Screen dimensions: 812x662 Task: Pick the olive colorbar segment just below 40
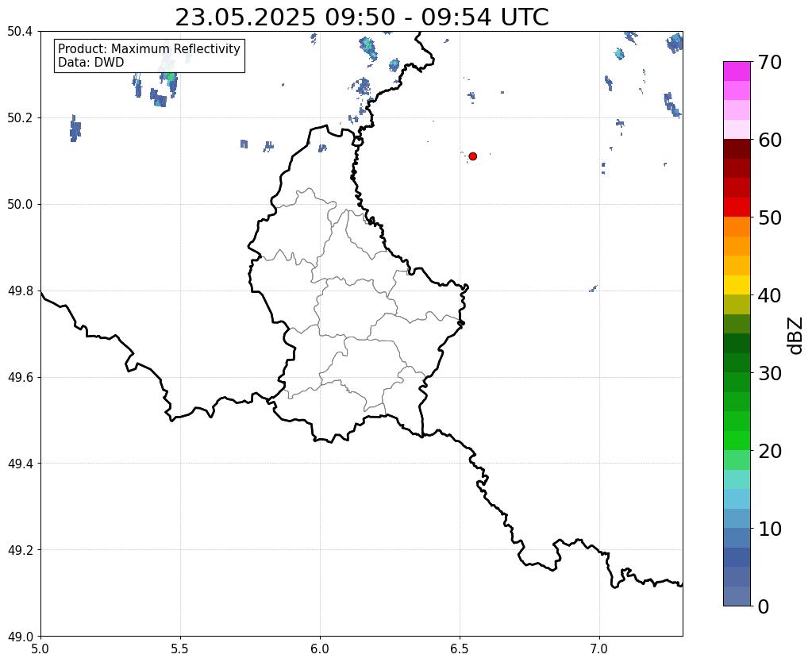(737, 305)
